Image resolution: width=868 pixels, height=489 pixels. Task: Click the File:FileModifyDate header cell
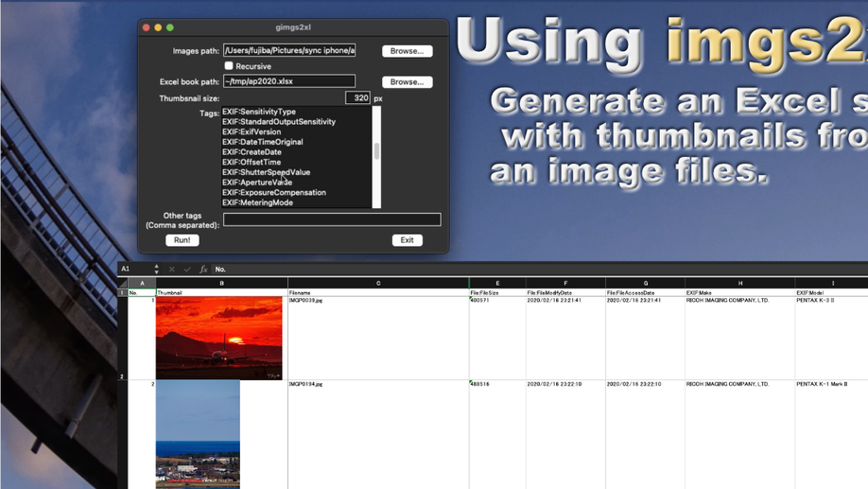click(x=565, y=292)
